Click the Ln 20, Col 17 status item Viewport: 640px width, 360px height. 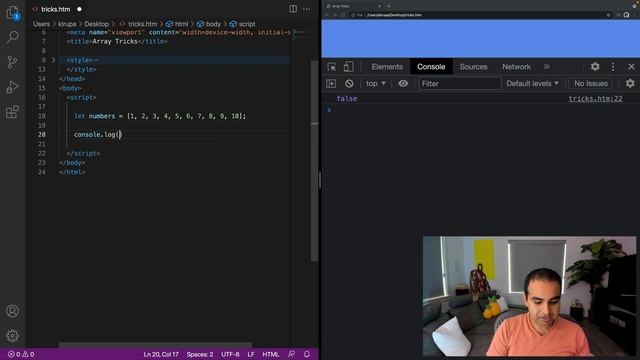pyautogui.click(x=161, y=354)
